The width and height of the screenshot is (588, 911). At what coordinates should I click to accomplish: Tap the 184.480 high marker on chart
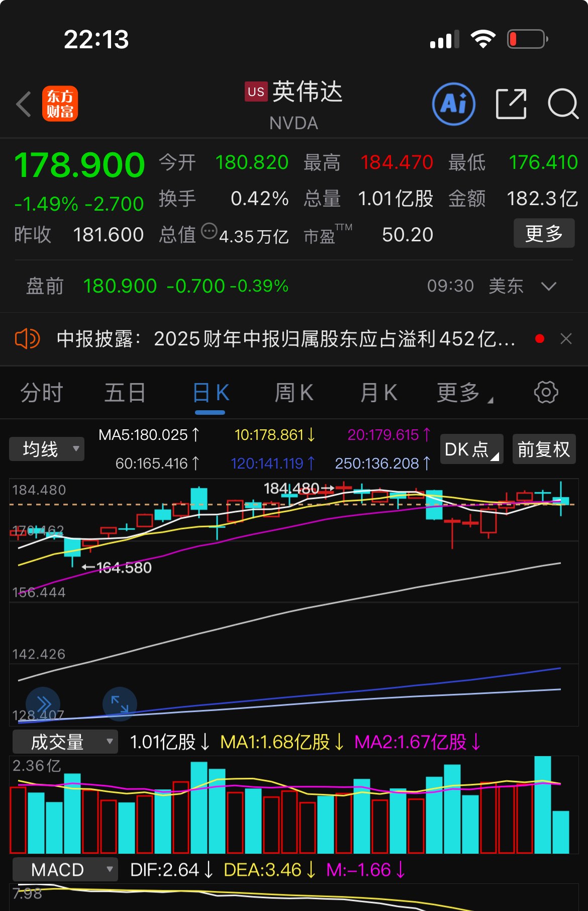[299, 488]
